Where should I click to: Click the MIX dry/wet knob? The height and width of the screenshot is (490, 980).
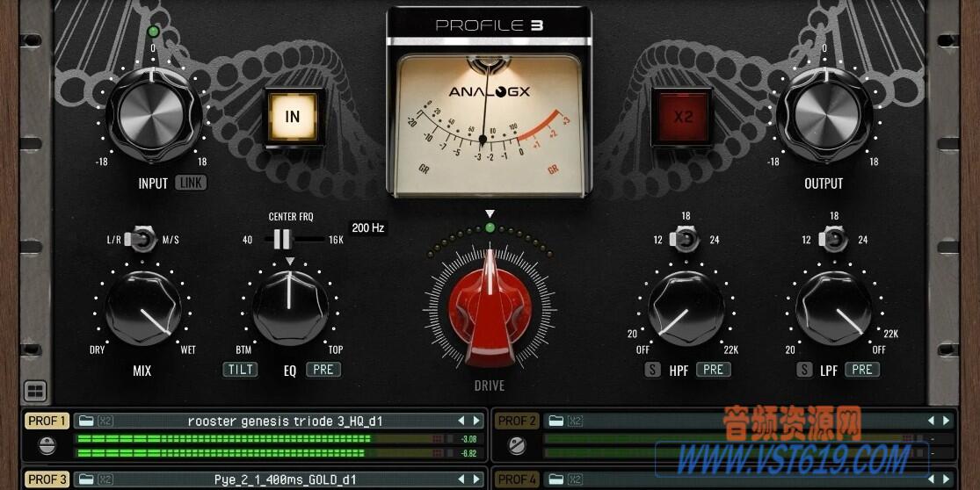[143, 308]
